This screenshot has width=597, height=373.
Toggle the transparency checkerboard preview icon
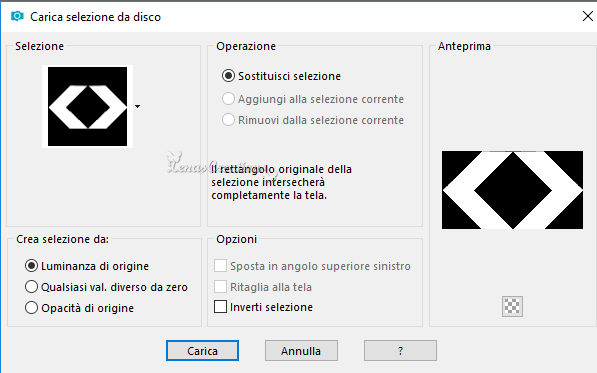(x=512, y=306)
